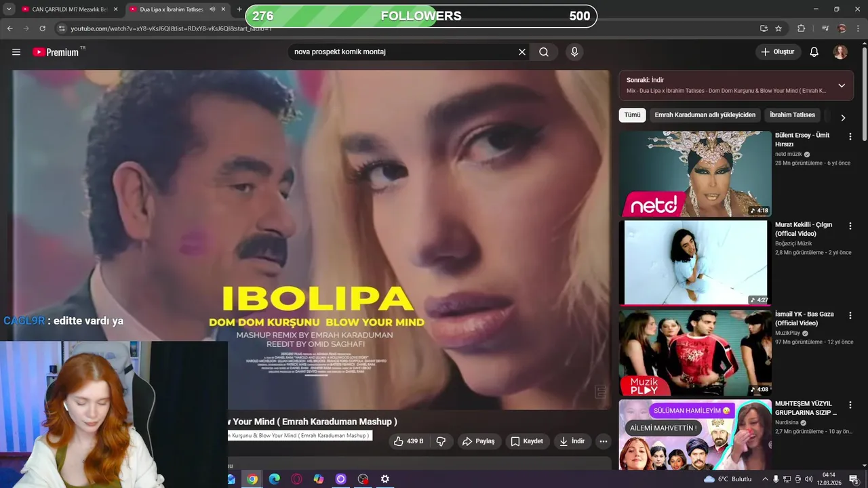Open the transcript icon on video corner

coord(600,392)
